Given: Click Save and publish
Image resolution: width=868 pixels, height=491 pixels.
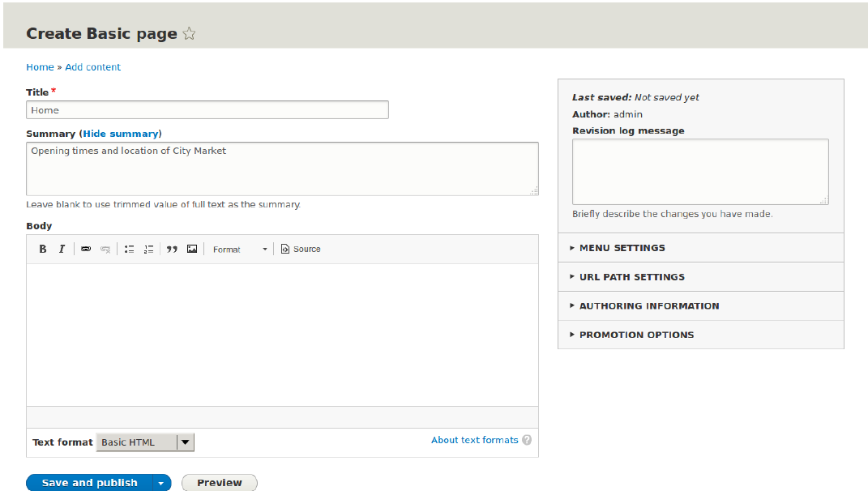Looking at the screenshot, I should 88,482.
